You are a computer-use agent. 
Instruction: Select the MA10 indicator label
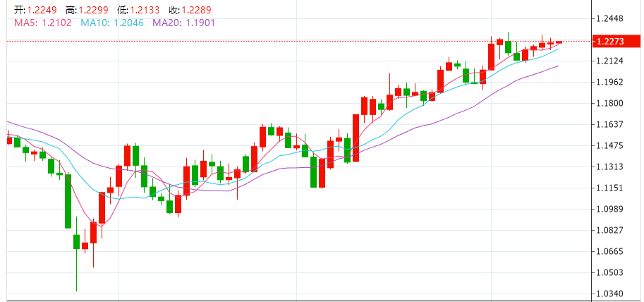(x=112, y=23)
